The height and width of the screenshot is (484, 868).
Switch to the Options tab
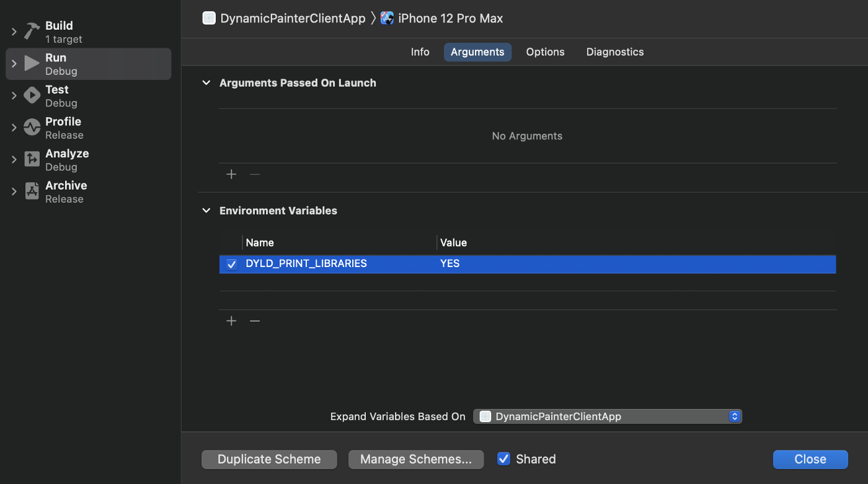(x=545, y=52)
